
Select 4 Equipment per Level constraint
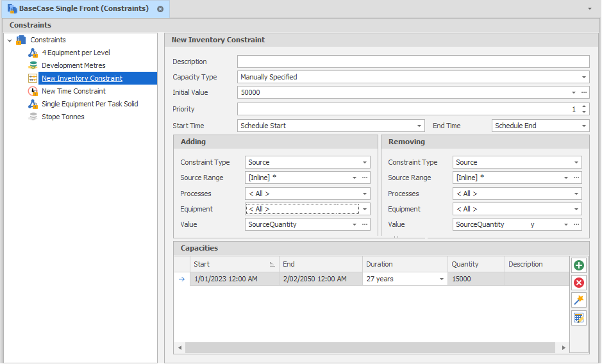pyautogui.click(x=76, y=53)
